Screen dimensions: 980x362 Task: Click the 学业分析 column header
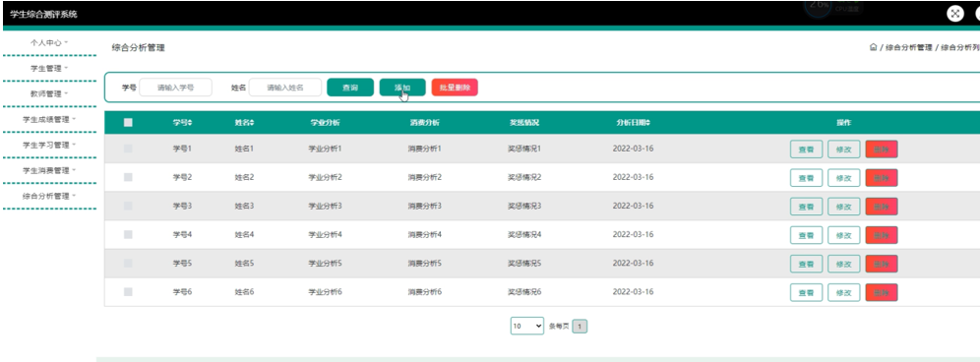click(325, 123)
